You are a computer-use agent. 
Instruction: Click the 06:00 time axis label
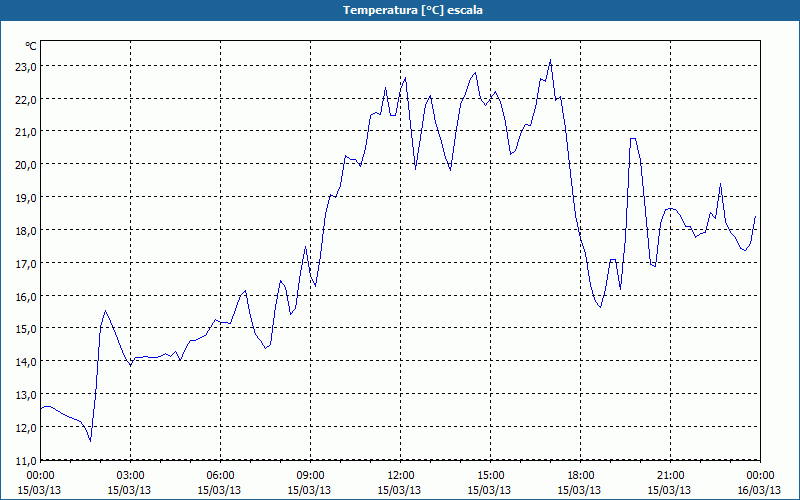(220, 475)
